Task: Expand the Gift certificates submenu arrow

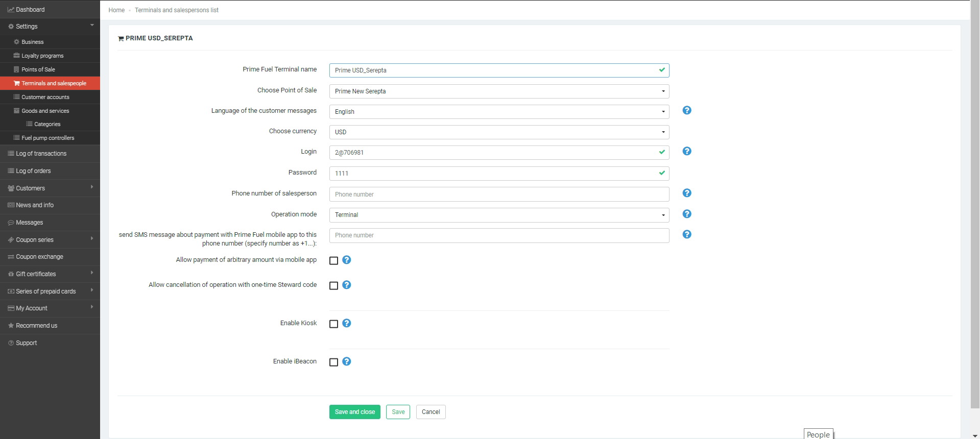Action: pyautogui.click(x=92, y=273)
